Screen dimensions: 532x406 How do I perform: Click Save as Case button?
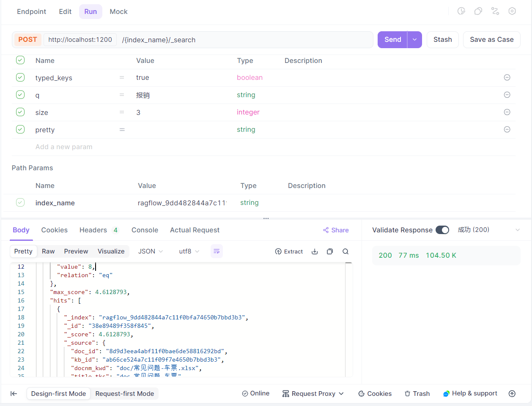point(491,40)
